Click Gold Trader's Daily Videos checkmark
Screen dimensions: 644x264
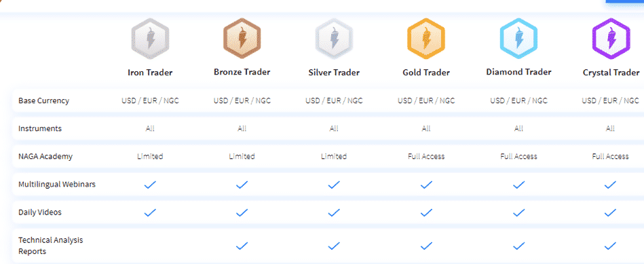[426, 212]
